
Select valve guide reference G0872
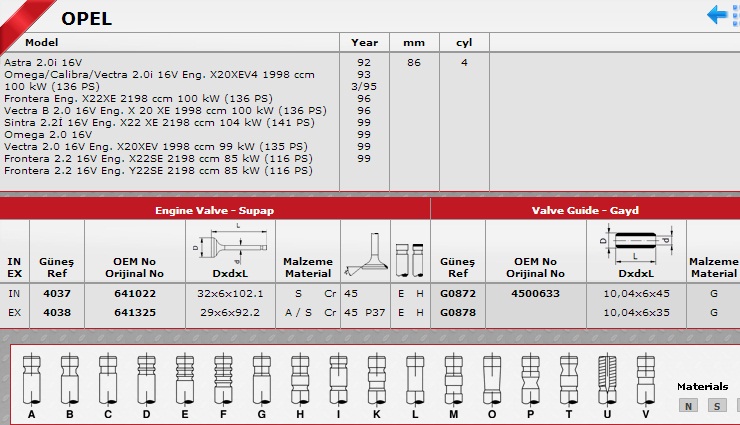457,294
